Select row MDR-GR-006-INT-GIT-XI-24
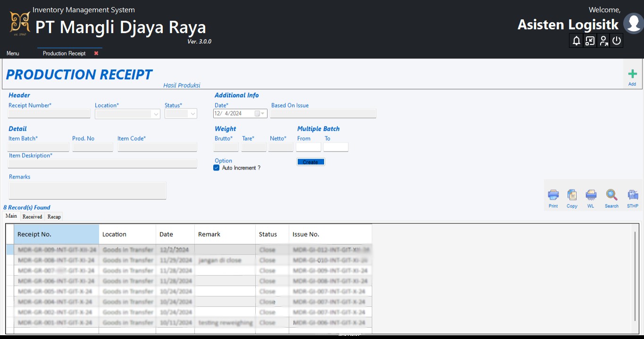This screenshot has height=339, width=644. [189, 281]
